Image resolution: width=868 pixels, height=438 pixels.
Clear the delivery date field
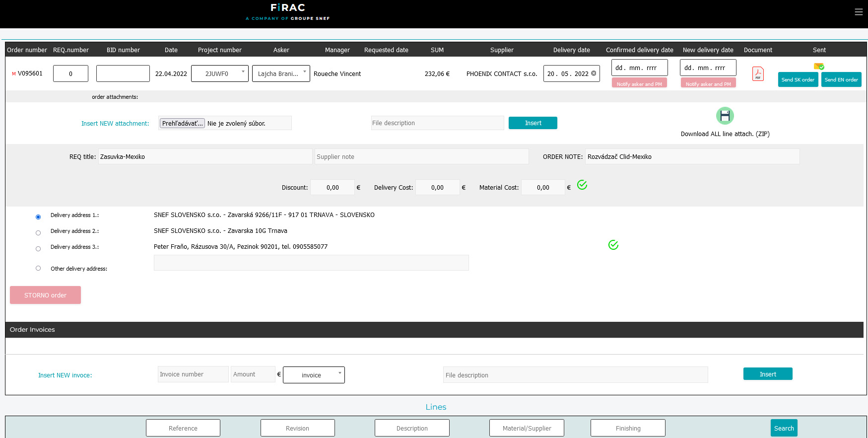(x=594, y=73)
